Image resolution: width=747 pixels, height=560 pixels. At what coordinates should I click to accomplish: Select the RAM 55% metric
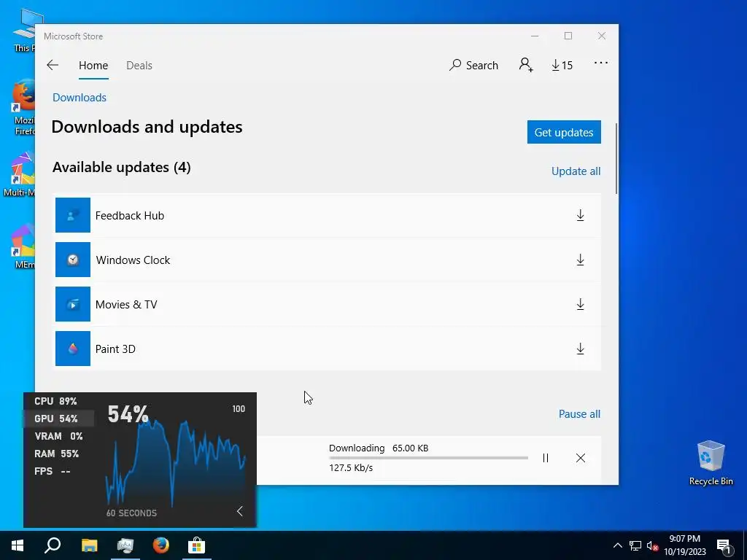tap(56, 454)
